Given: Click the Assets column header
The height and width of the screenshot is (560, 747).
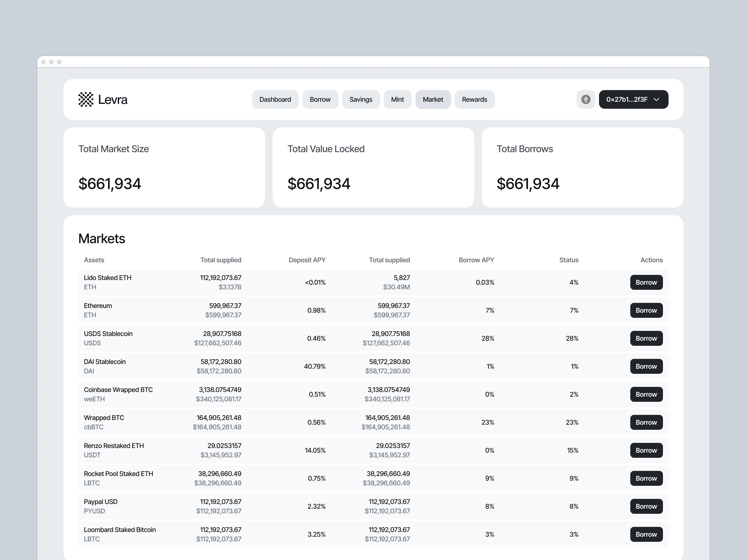Looking at the screenshot, I should 94,260.
